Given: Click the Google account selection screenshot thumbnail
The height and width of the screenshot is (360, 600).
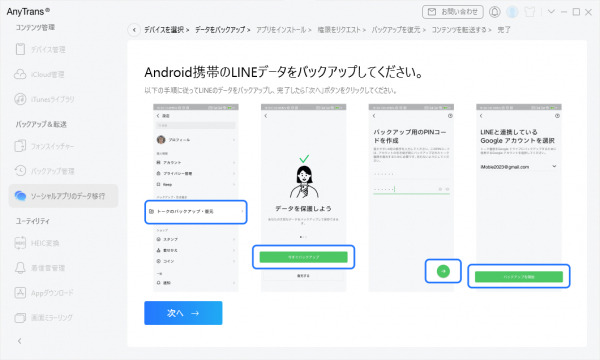Looking at the screenshot, I should (x=518, y=197).
